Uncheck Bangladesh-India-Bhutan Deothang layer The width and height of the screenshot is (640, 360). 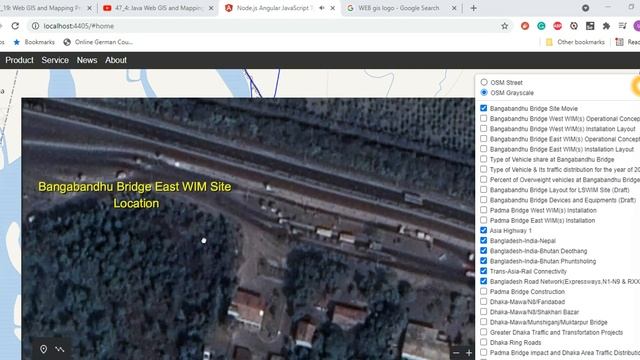[x=484, y=251]
